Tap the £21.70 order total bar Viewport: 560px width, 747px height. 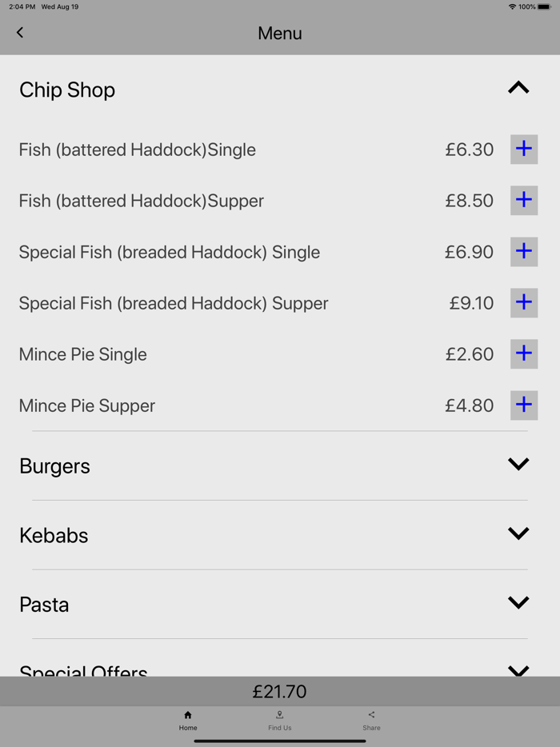click(x=280, y=692)
